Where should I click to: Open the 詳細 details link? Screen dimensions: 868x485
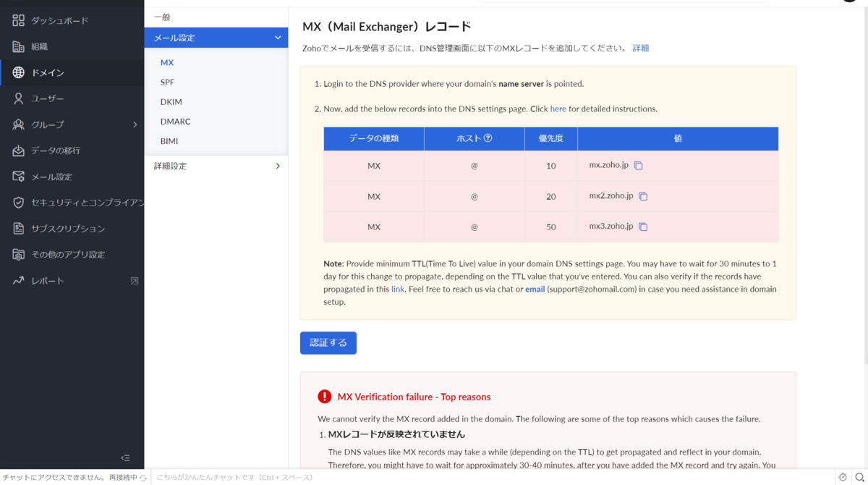(641, 48)
